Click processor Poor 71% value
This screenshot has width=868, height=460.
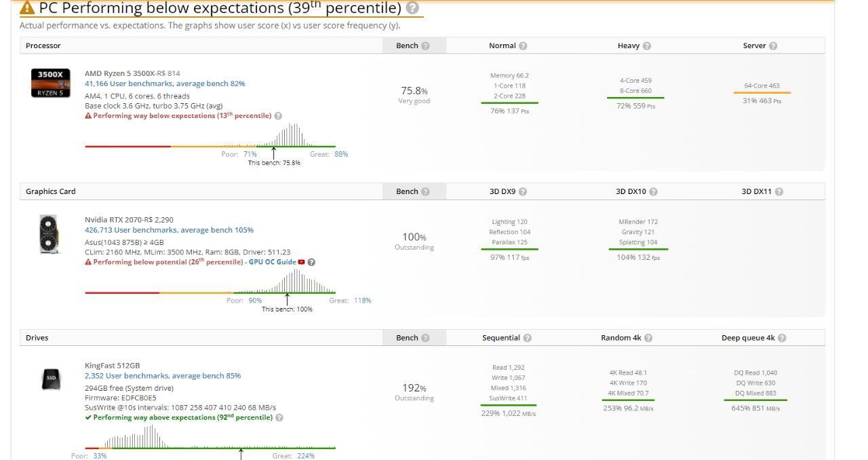[250, 154]
